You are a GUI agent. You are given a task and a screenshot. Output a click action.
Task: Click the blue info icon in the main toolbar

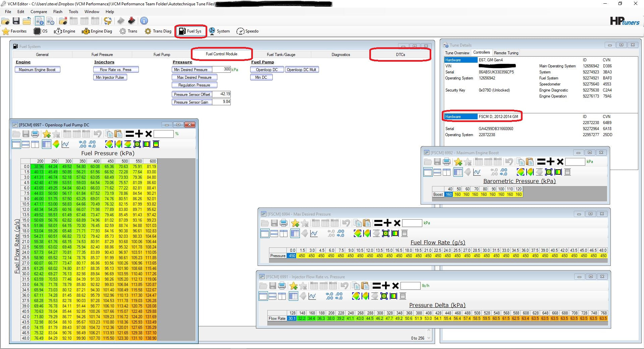(144, 21)
